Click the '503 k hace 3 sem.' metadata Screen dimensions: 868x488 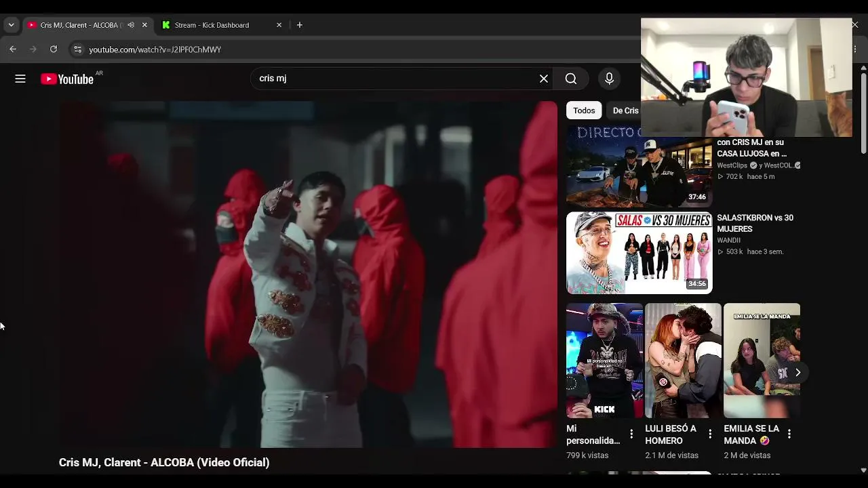click(x=750, y=251)
